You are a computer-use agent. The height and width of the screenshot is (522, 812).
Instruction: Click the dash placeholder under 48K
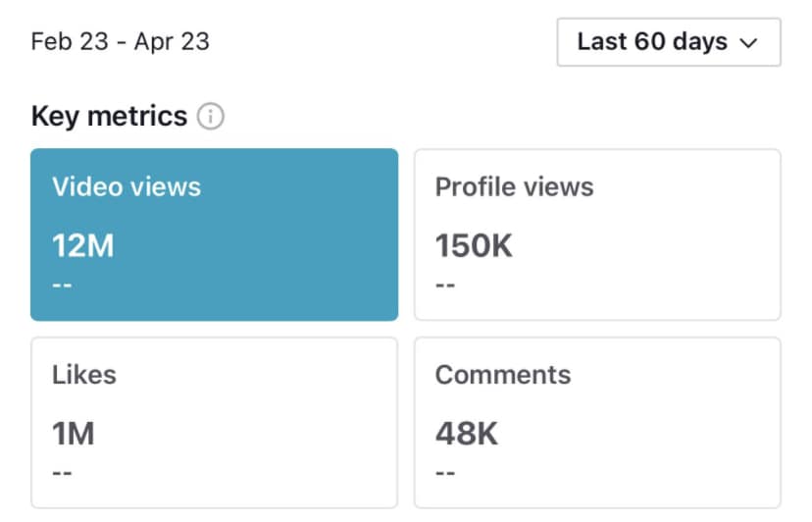(445, 473)
